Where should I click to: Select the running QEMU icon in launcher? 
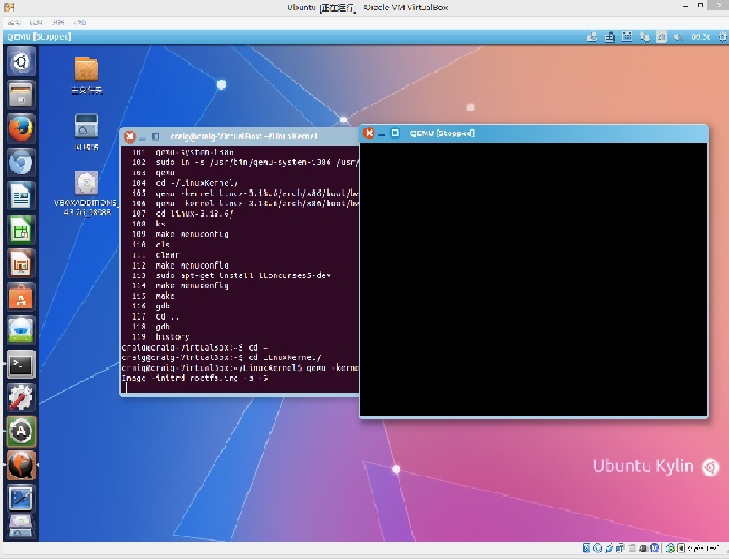tap(21, 465)
